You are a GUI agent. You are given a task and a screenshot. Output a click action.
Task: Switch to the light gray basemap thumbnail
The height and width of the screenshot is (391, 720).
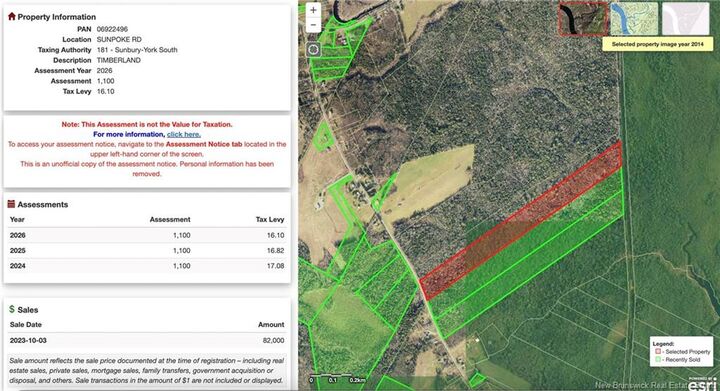click(x=685, y=18)
